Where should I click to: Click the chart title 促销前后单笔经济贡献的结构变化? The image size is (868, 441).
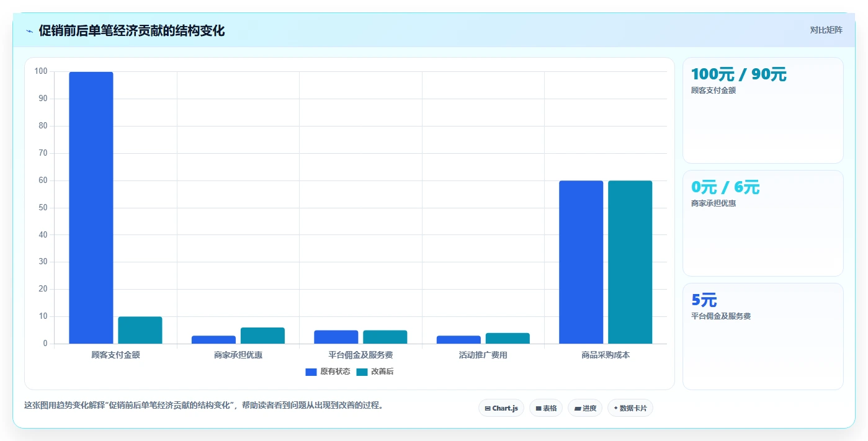pyautogui.click(x=132, y=30)
